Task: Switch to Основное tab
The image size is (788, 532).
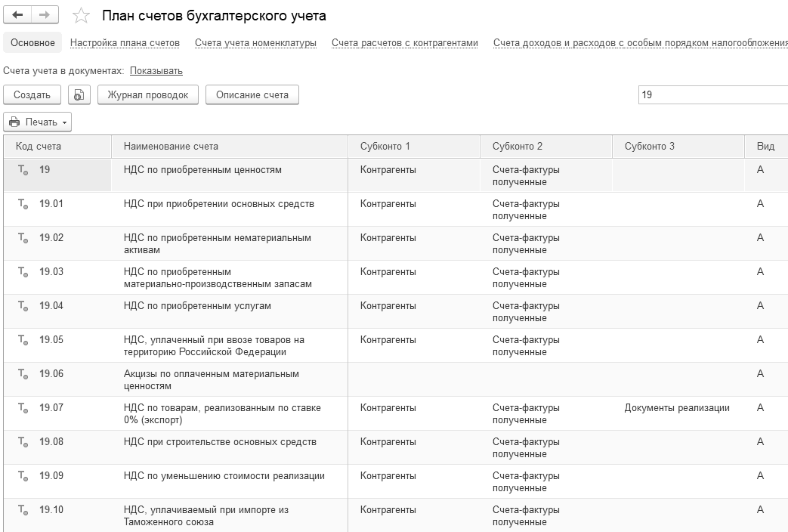Action: point(32,43)
